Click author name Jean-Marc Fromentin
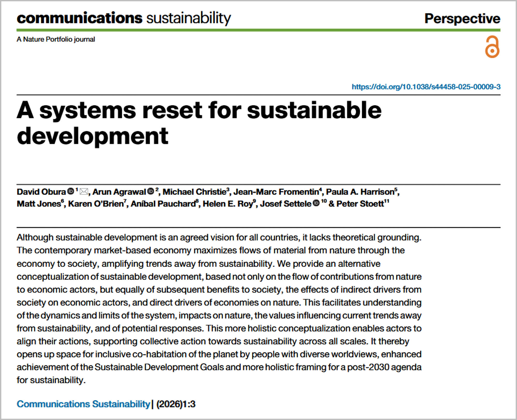 point(276,192)
